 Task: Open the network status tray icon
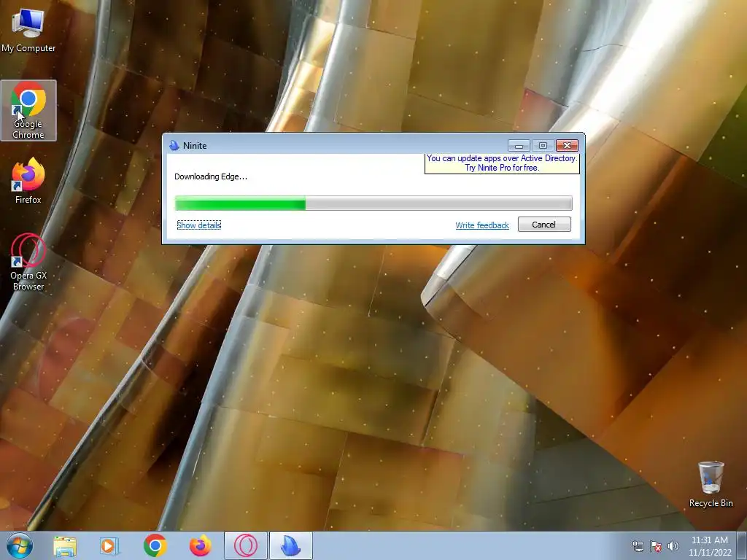[638, 546]
